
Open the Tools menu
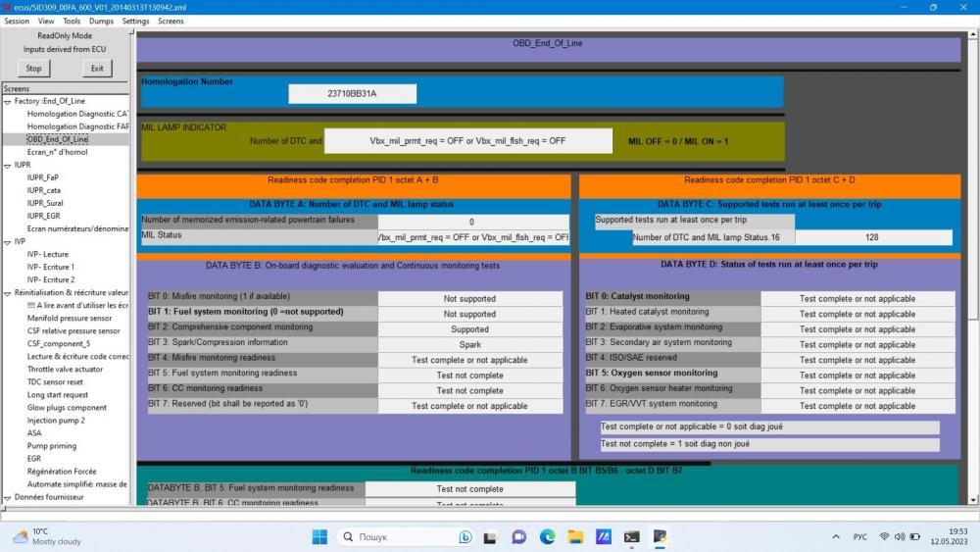tap(72, 22)
